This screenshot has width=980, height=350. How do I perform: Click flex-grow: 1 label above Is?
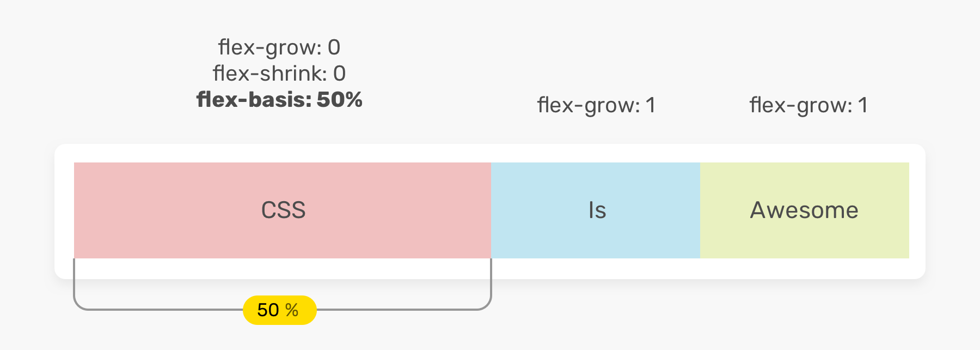[596, 105]
